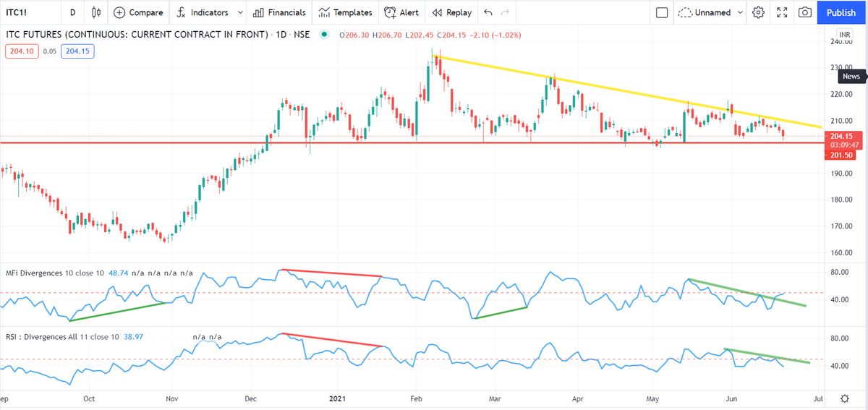Open the News flag on price axis
This screenshot has height=410, width=868.
coord(851,76)
